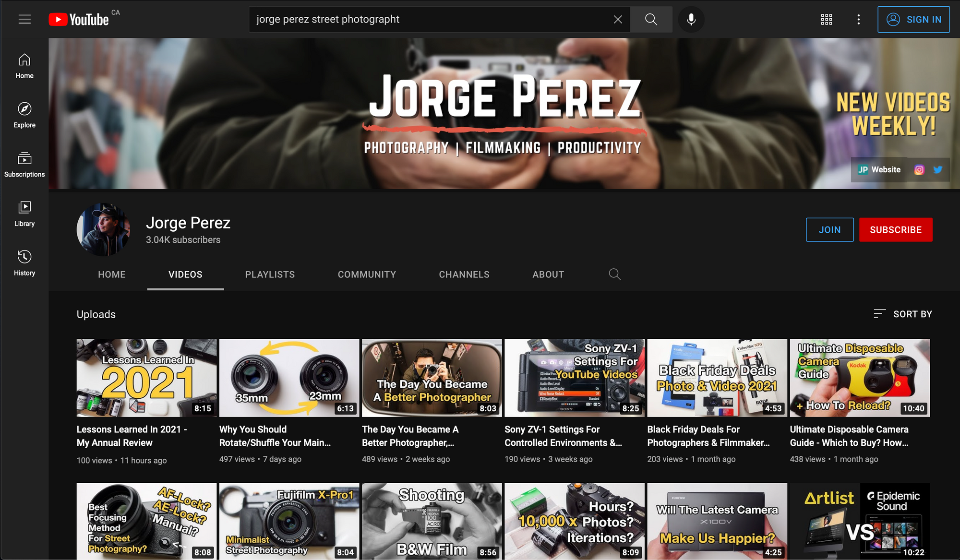Open Best Focusing Method Street Photography thumbnail

[x=146, y=521]
